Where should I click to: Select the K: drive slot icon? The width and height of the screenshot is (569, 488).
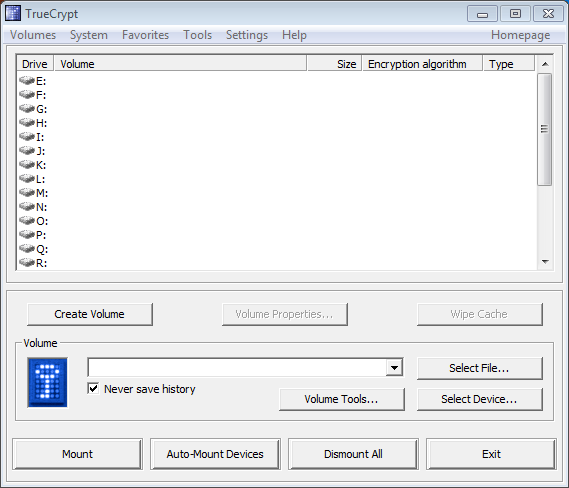pos(27,164)
